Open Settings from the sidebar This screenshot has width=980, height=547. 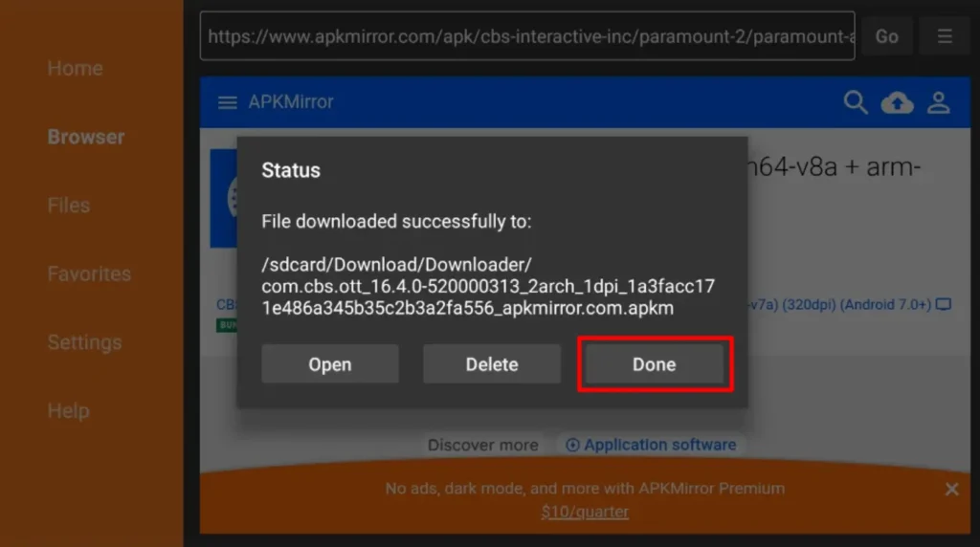coord(84,342)
